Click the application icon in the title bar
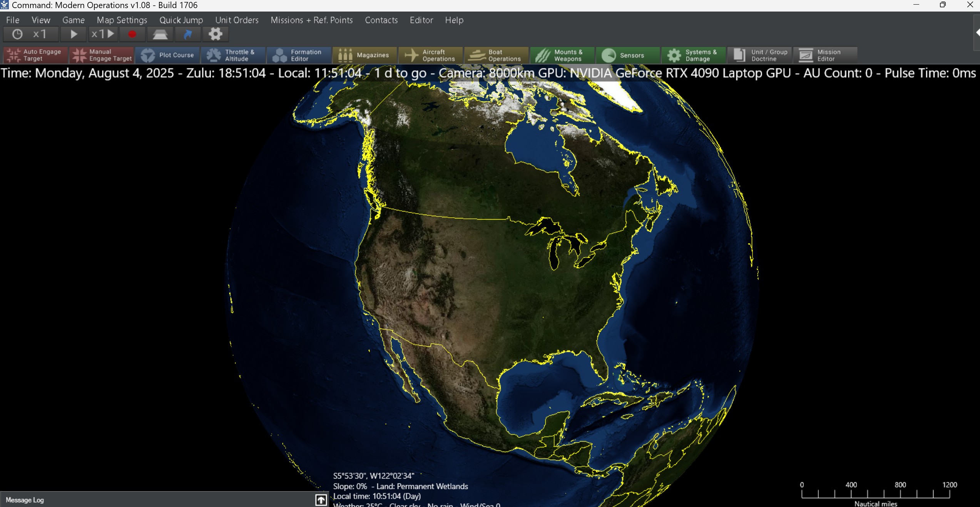Screen dimensions: 980x507 [x=5, y=5]
